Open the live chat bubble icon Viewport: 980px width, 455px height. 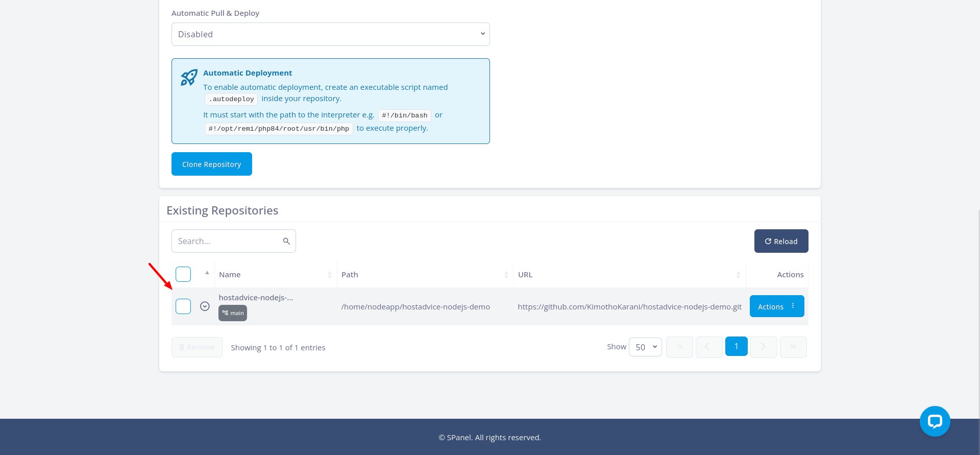935,421
